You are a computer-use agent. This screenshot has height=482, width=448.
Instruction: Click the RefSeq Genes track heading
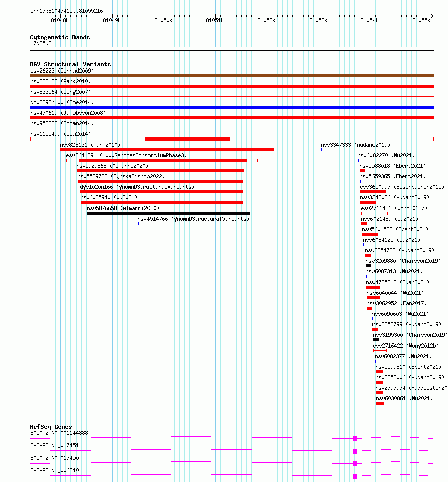tap(51, 427)
